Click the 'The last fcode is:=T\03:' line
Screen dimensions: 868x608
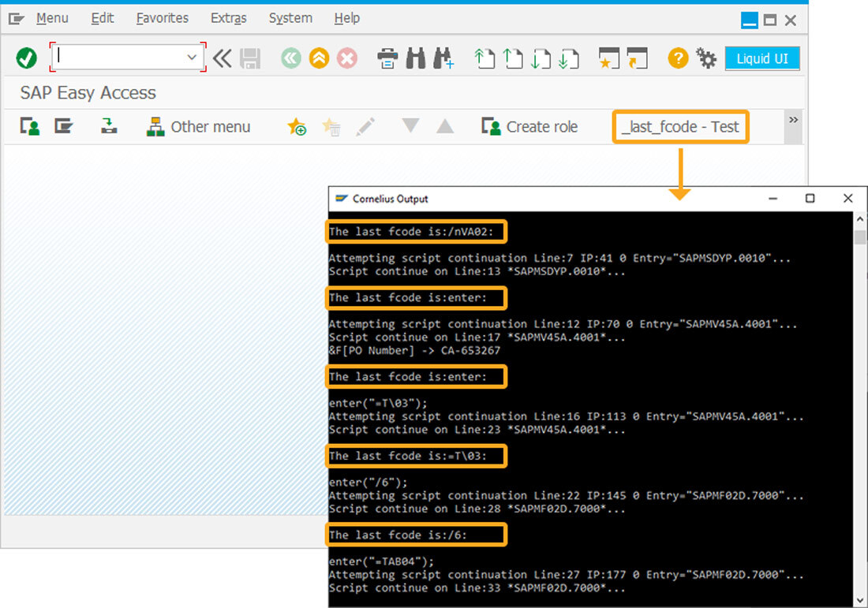(x=407, y=456)
